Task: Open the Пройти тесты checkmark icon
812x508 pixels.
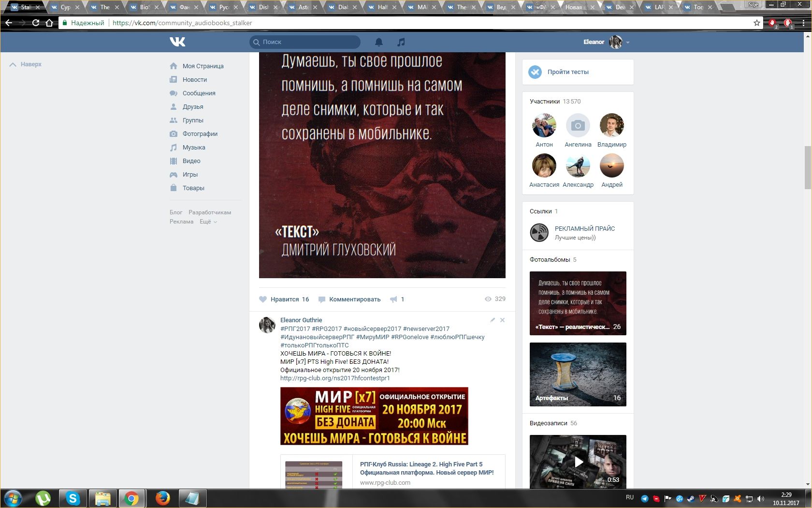Action: tap(535, 72)
